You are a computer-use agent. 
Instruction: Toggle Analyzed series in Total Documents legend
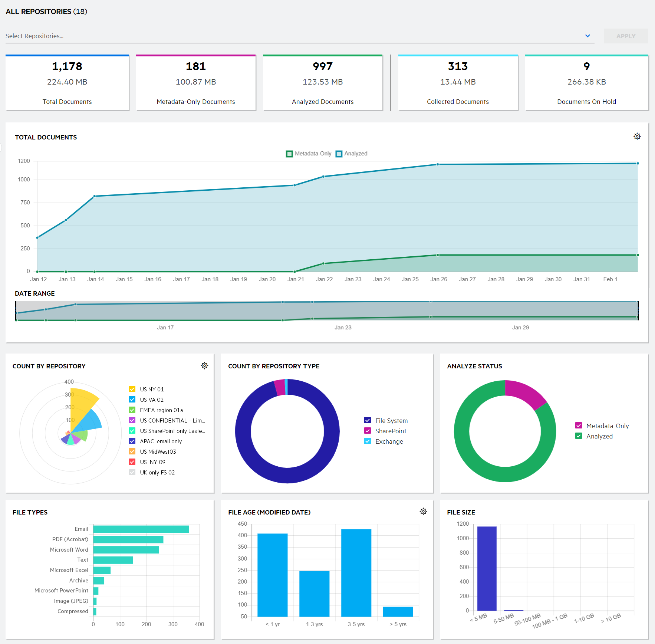(339, 154)
